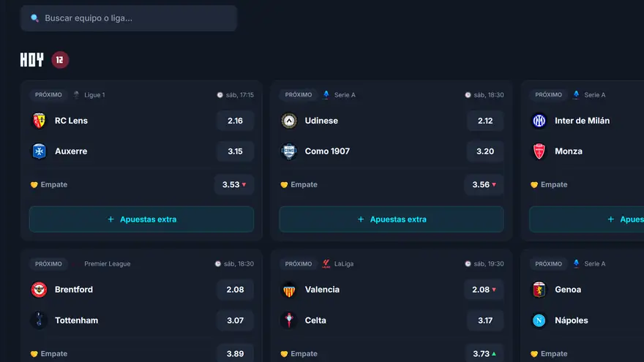Open Apuestas extra for RC Lens match
Image resolution: width=644 pixels, height=362 pixels.
[x=141, y=219]
